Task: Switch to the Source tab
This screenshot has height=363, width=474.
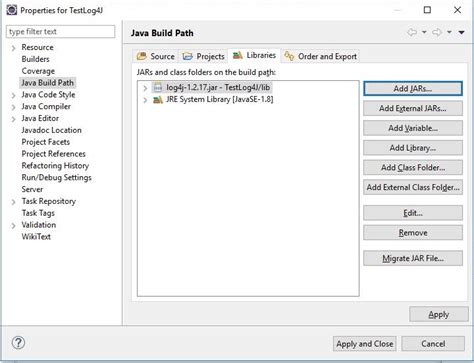Action: [x=155, y=56]
